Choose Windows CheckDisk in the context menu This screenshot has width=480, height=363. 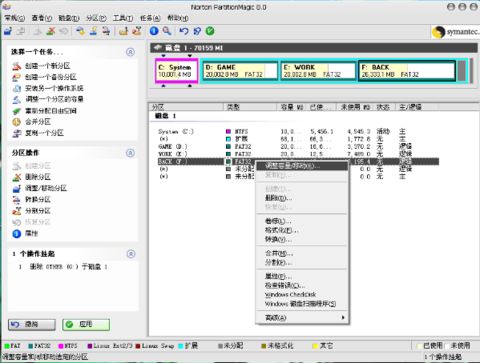tap(302, 295)
